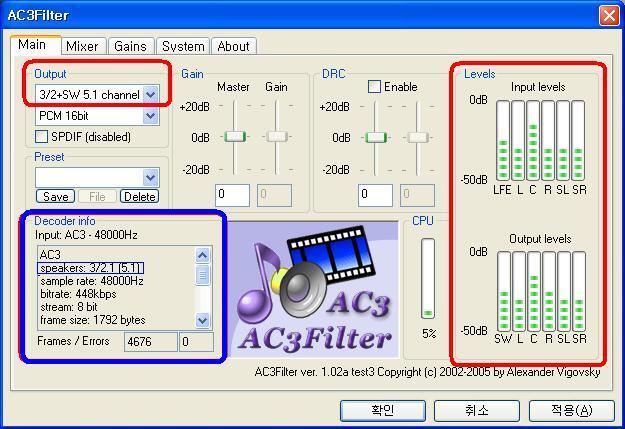Viewport: 625px width, 429px height.
Task: Click the 적용(A) (Apply) button
Action: (x=572, y=410)
